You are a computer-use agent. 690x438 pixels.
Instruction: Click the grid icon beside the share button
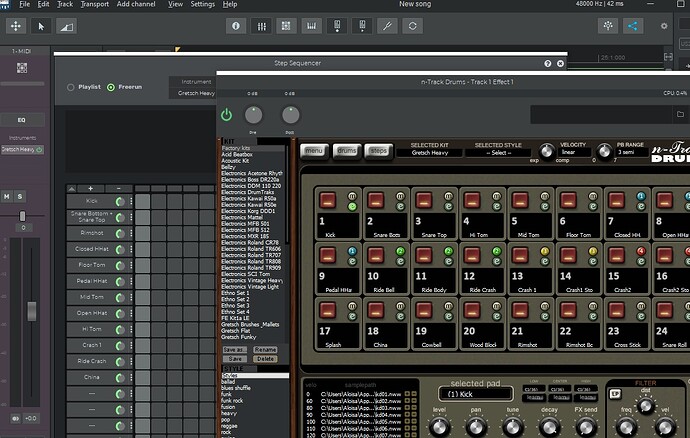click(608, 26)
